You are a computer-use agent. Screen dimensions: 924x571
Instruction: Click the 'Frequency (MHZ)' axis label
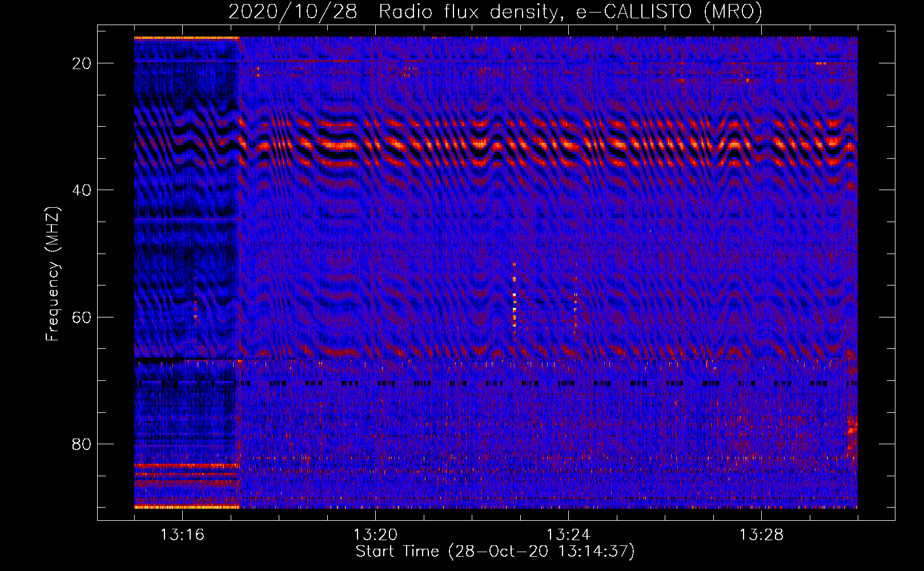[x=53, y=274]
